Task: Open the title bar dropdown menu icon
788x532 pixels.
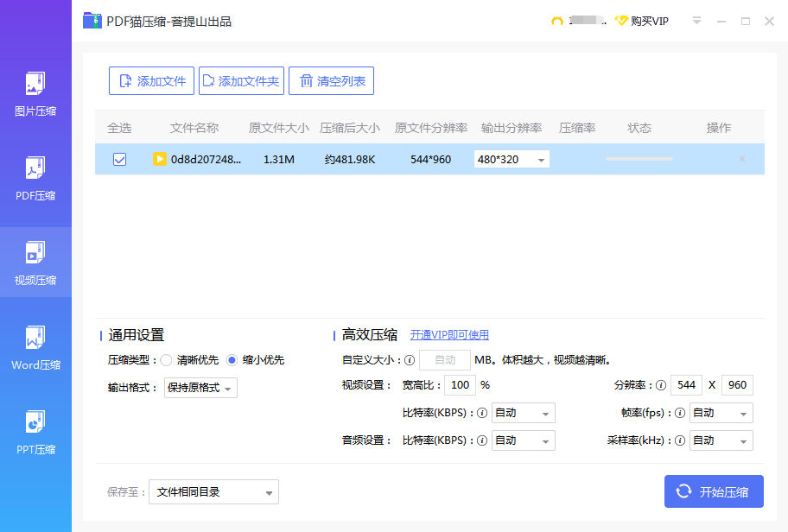Action: 696,21
